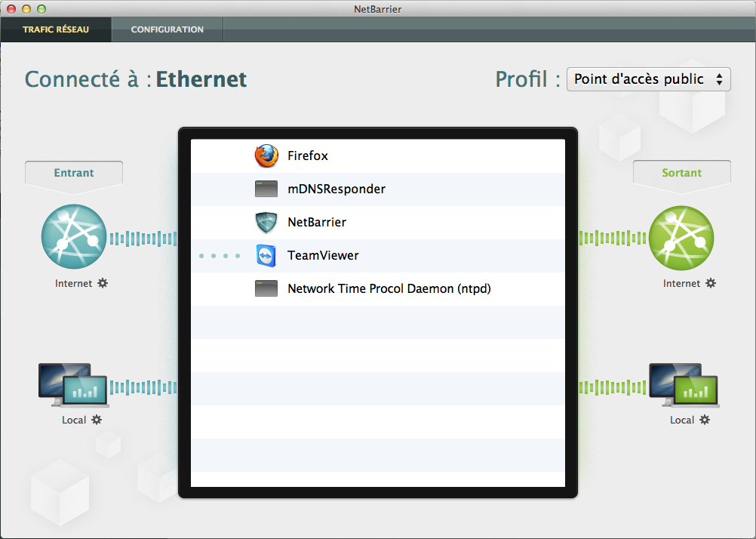Viewport: 756px width, 539px height.
Task: Select the Network Time Procol Daemon row
Action: 389,289
